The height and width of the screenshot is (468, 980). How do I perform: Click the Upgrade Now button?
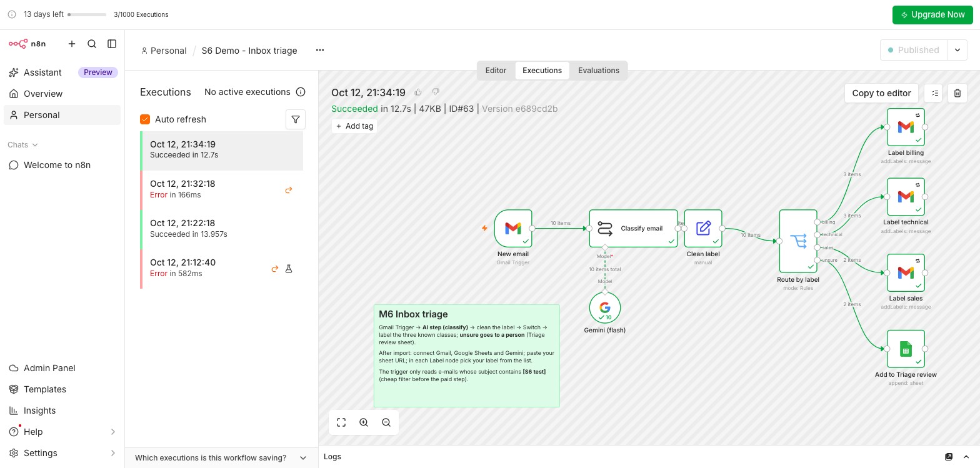tap(932, 14)
